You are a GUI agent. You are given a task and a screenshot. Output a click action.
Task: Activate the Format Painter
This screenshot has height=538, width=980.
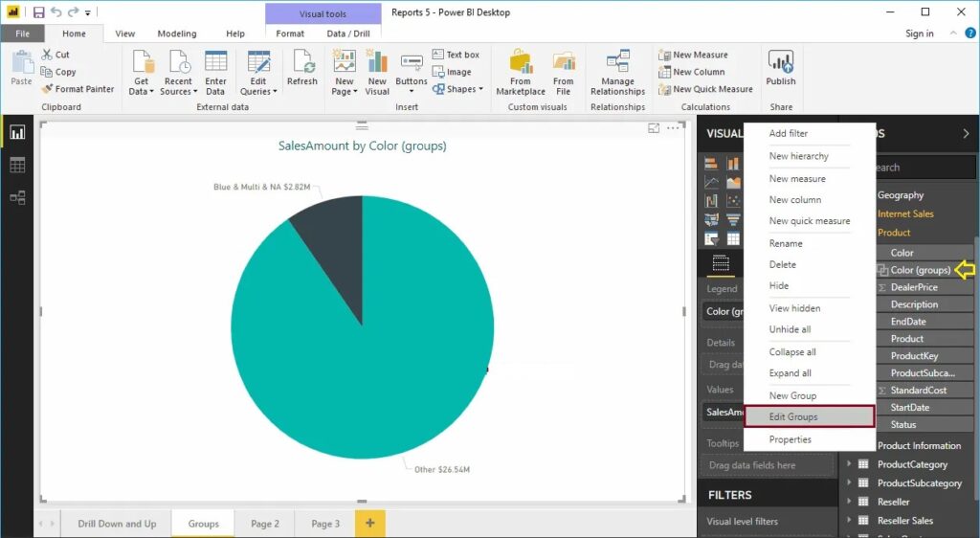click(x=78, y=89)
